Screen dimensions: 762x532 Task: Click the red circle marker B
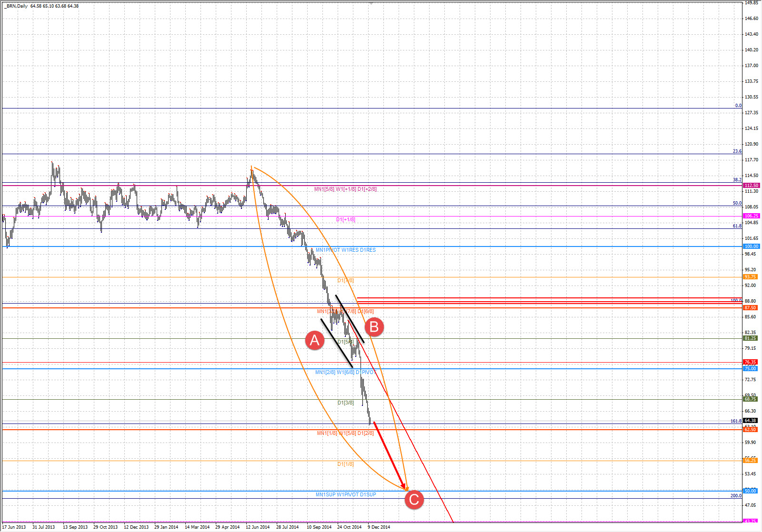(374, 327)
